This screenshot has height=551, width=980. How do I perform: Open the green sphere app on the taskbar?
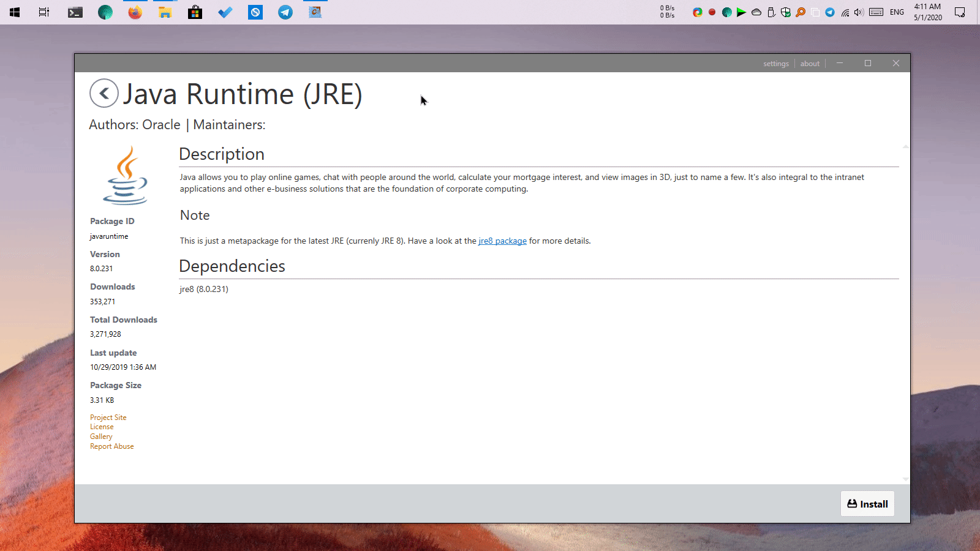pyautogui.click(x=105, y=12)
